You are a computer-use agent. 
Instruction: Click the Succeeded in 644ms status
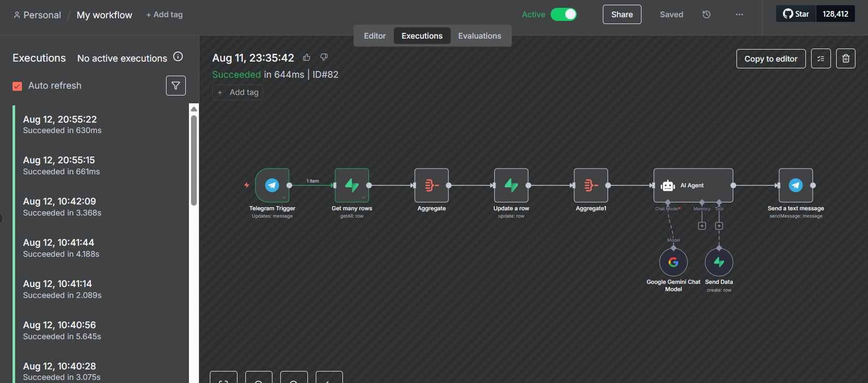(x=258, y=75)
